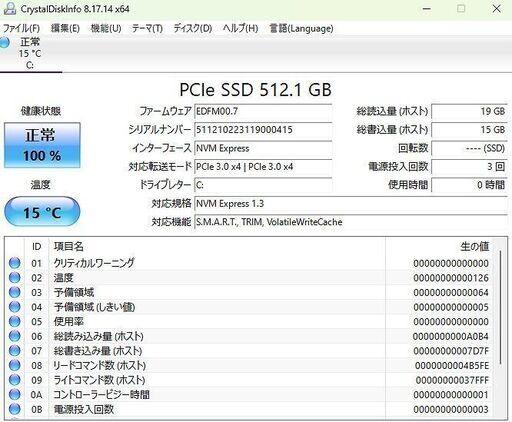Click raw value 000000004B5FE

point(452,365)
